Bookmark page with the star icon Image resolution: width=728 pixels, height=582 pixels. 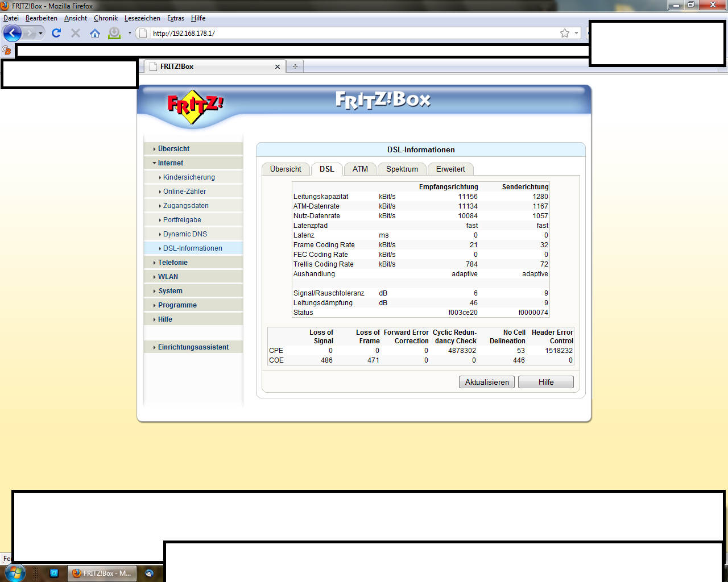click(565, 33)
